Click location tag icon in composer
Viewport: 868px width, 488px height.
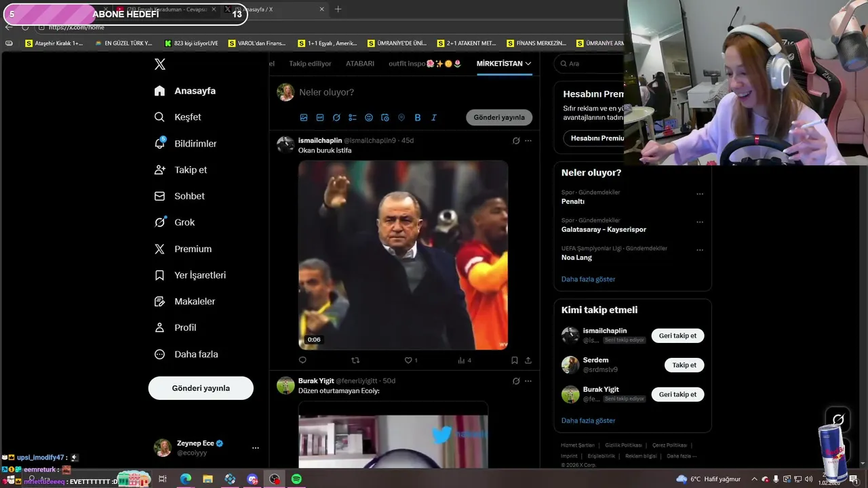401,117
